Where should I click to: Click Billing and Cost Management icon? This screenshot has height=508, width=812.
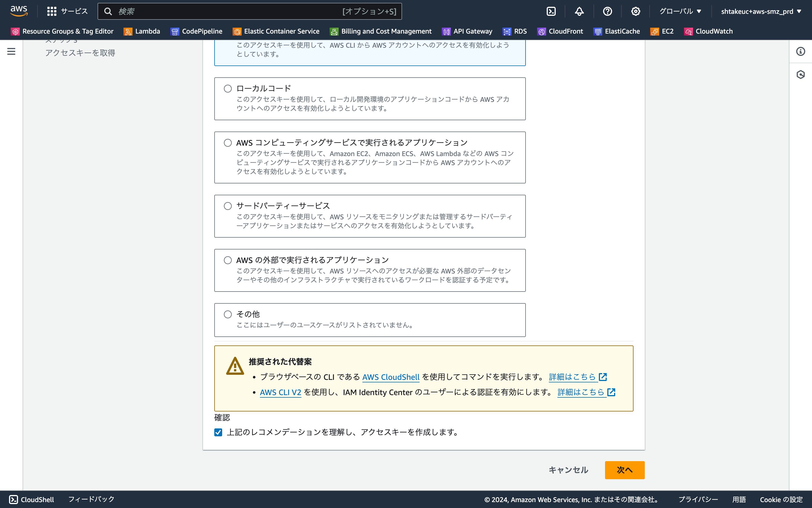tap(334, 32)
